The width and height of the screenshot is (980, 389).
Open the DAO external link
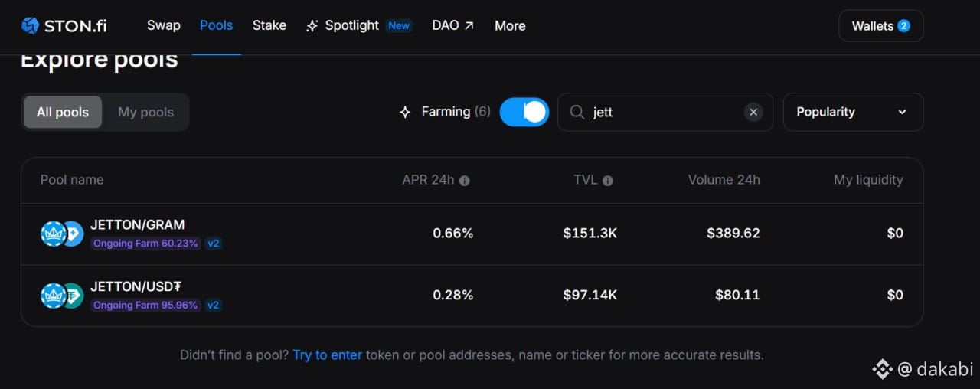pos(453,25)
